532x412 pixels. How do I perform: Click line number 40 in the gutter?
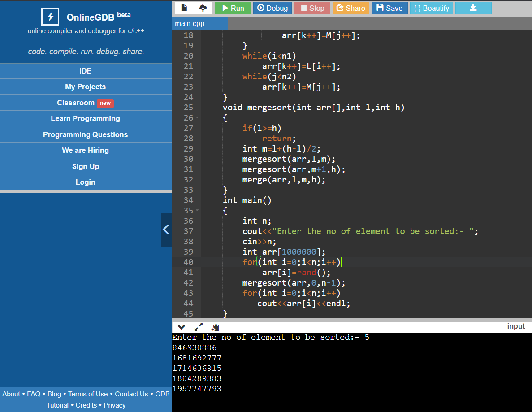(188, 262)
